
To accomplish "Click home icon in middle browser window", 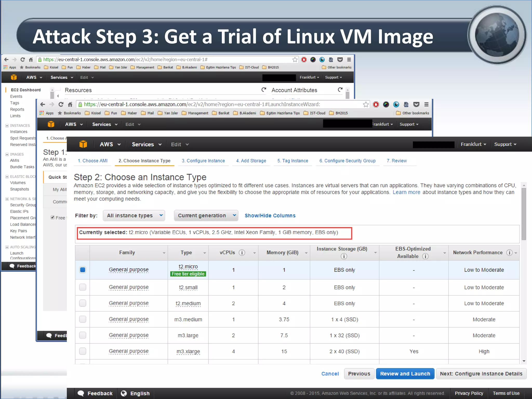I will click(x=70, y=104).
